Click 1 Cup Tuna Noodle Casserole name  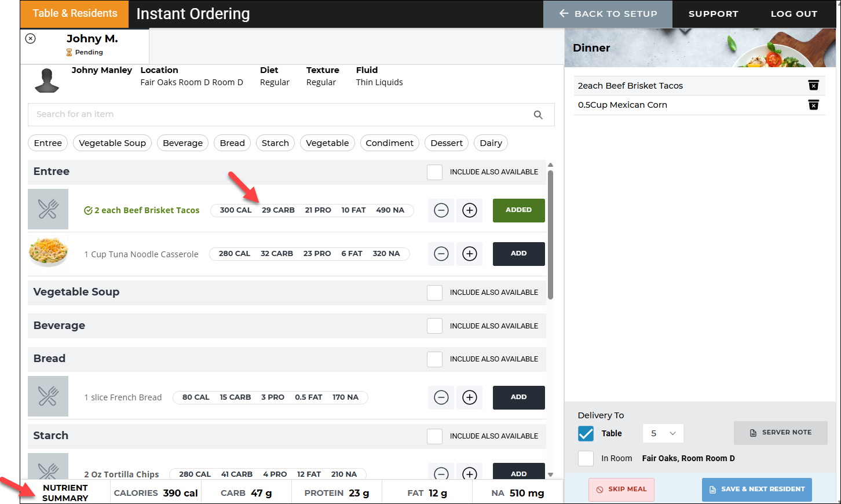pos(141,254)
